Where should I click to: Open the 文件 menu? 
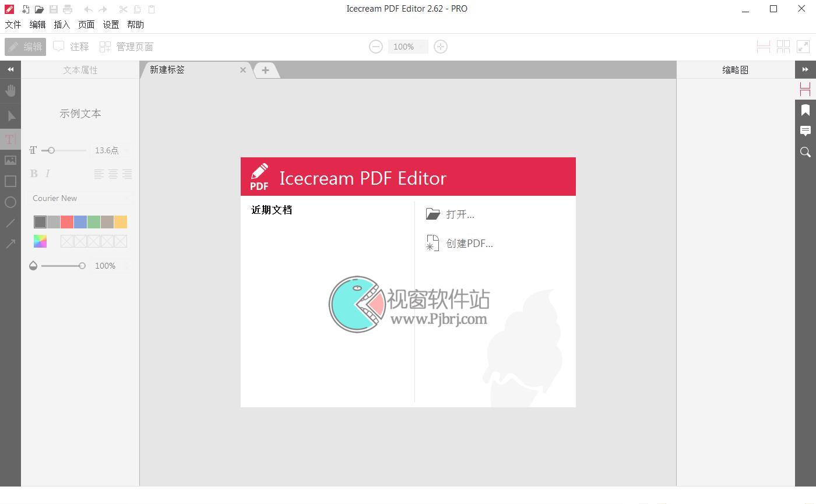pos(13,24)
